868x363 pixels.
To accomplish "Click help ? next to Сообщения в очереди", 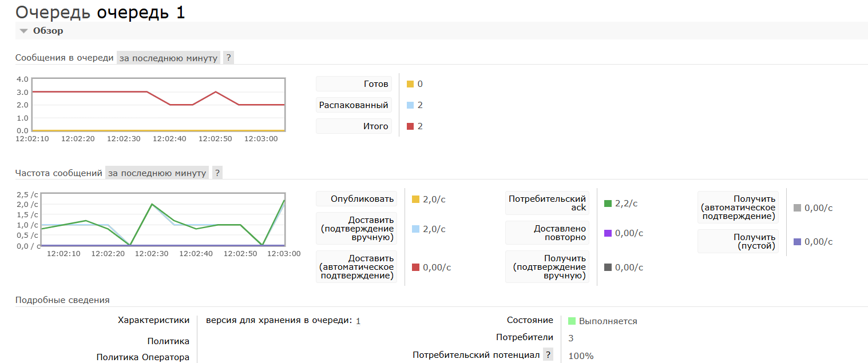I will 228,58.
